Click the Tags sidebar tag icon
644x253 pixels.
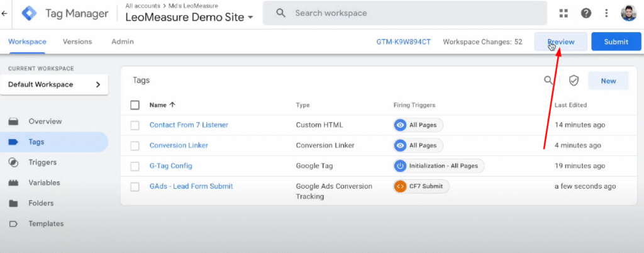click(x=14, y=142)
